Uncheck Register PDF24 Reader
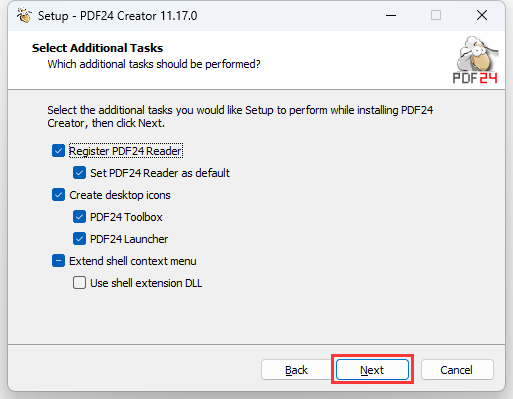The width and height of the screenshot is (513, 399). pos(58,151)
